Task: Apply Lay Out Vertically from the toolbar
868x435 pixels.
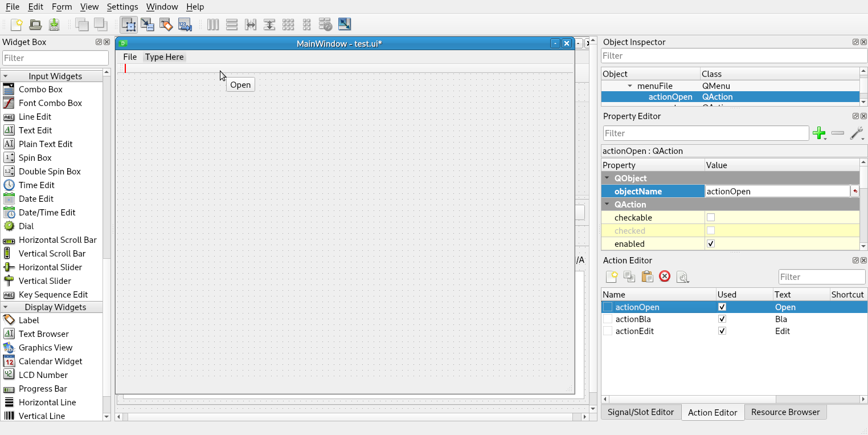Action: pyautogui.click(x=231, y=25)
